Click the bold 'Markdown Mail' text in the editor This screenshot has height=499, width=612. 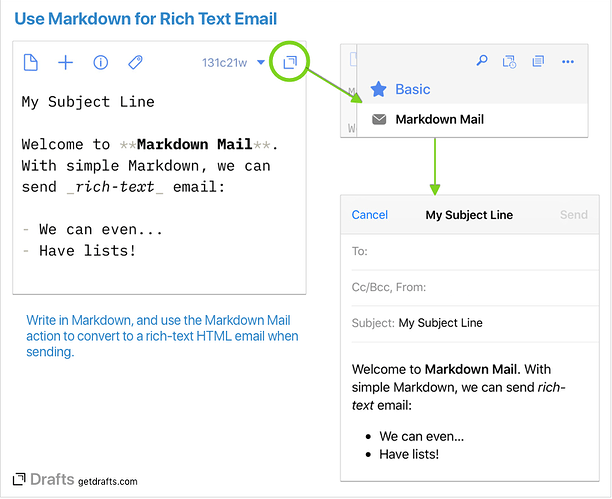[x=194, y=144]
